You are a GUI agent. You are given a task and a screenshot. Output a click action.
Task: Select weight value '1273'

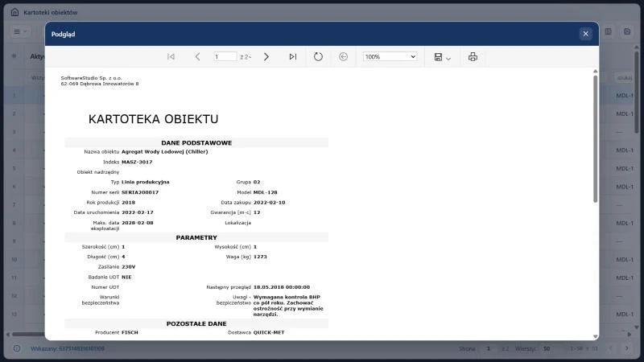pos(260,257)
